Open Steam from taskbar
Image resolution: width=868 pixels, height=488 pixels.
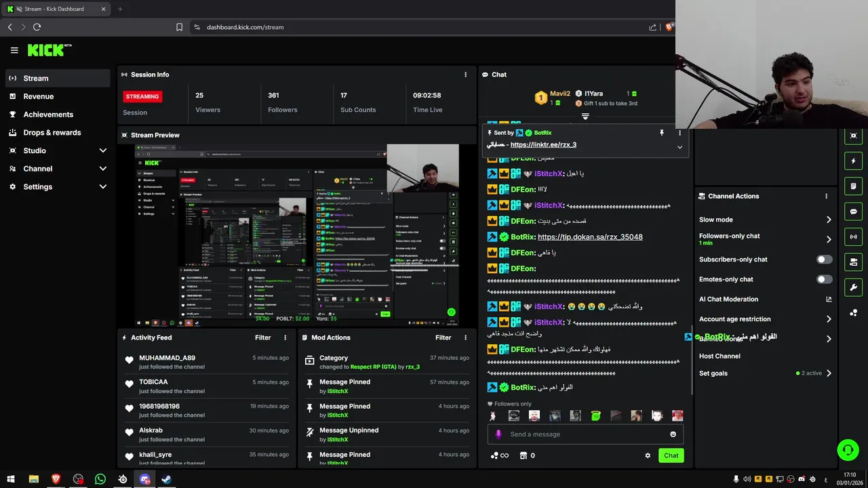click(166, 479)
